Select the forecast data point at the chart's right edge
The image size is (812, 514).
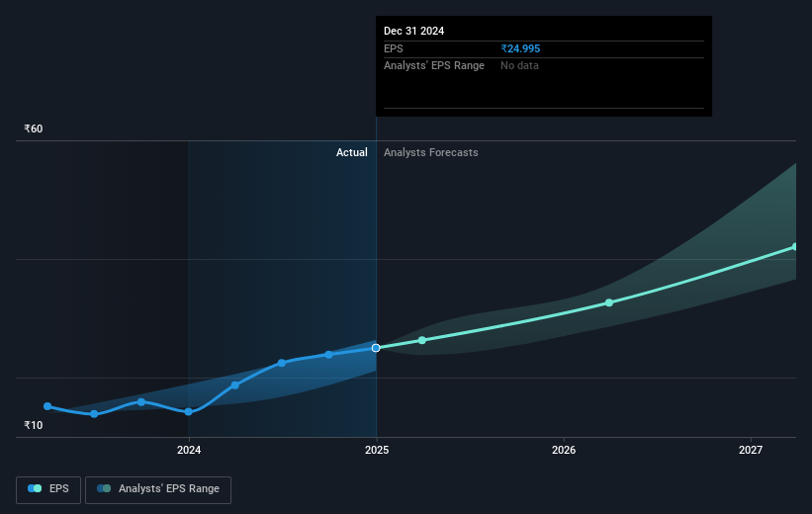[794, 247]
